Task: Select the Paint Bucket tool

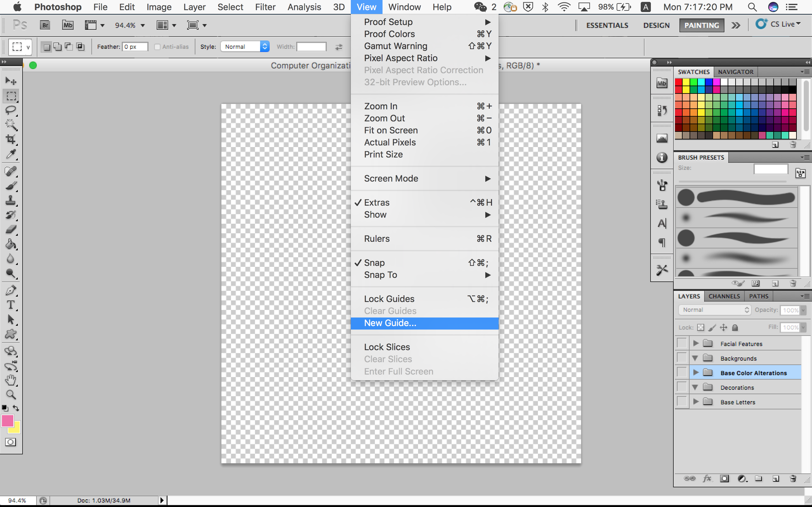Action: [11, 244]
